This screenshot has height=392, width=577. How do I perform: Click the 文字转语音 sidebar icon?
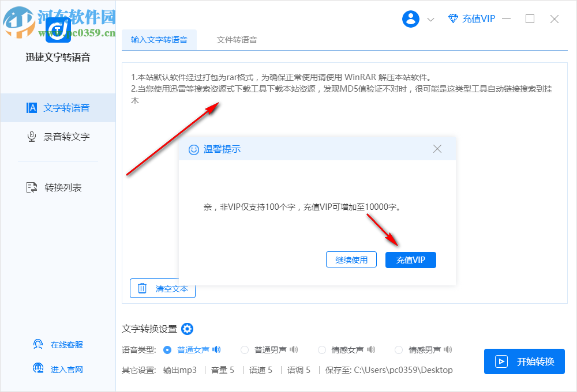tap(32, 108)
